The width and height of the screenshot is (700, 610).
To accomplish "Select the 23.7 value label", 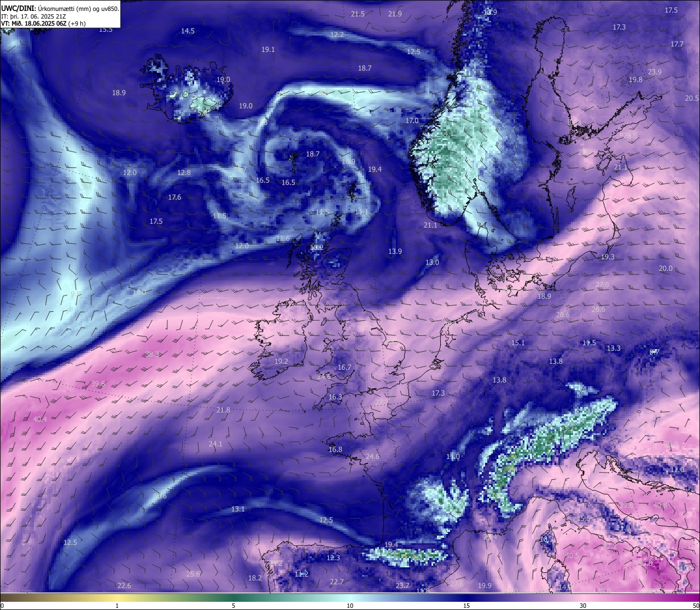I will [x=402, y=585].
